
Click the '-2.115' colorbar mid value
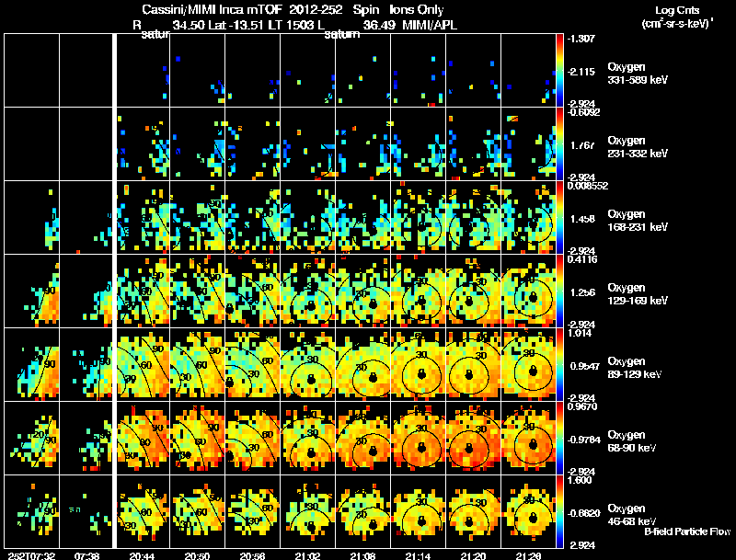581,72
